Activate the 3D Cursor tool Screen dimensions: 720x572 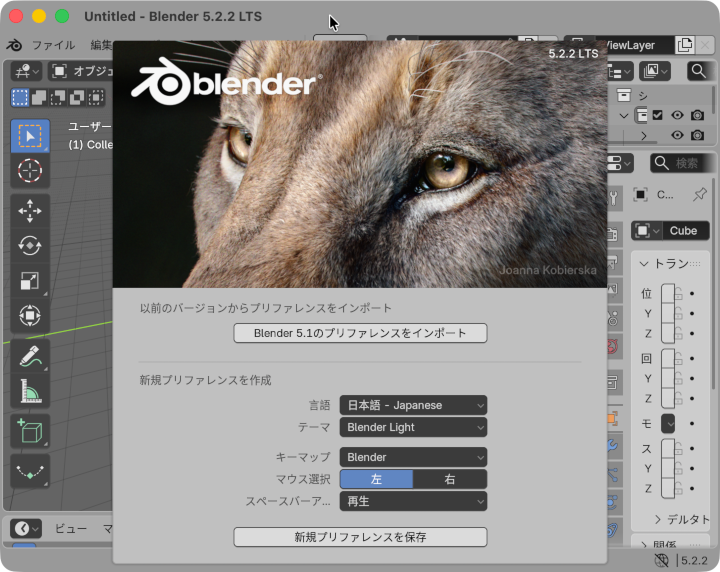tap(30, 171)
